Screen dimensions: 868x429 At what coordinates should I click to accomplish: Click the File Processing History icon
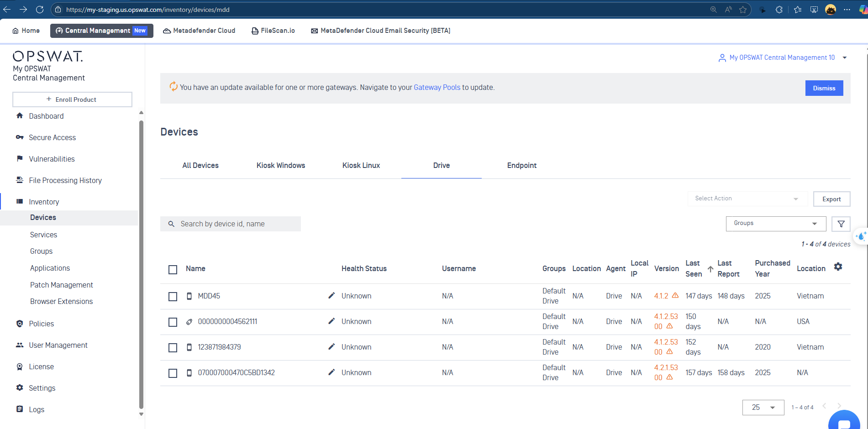click(x=20, y=180)
